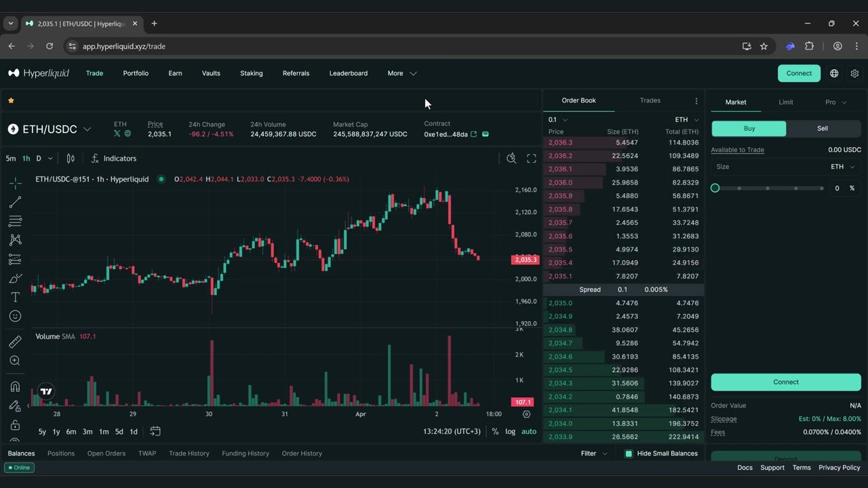This screenshot has width=868, height=488.
Task: Click the size percentage slider handle
Action: pos(715,188)
